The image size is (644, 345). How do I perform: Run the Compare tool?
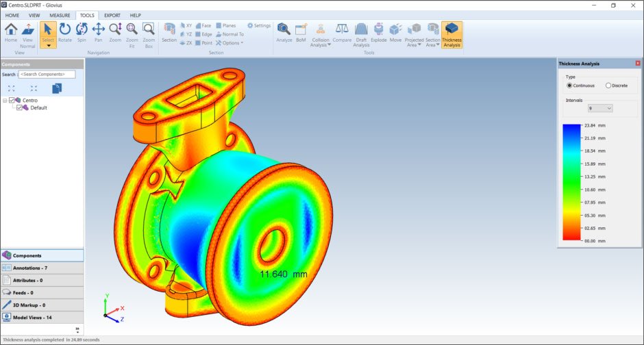[x=342, y=33]
